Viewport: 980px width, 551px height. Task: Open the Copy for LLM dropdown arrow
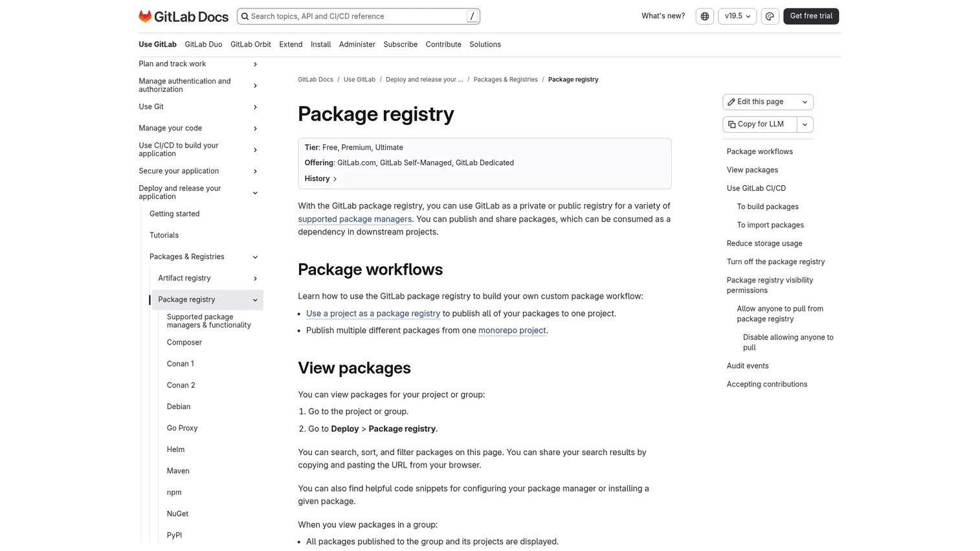[805, 124]
